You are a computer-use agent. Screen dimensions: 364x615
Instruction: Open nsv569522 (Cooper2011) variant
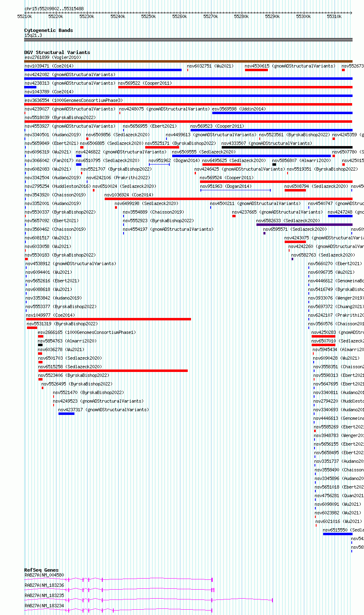145,83
